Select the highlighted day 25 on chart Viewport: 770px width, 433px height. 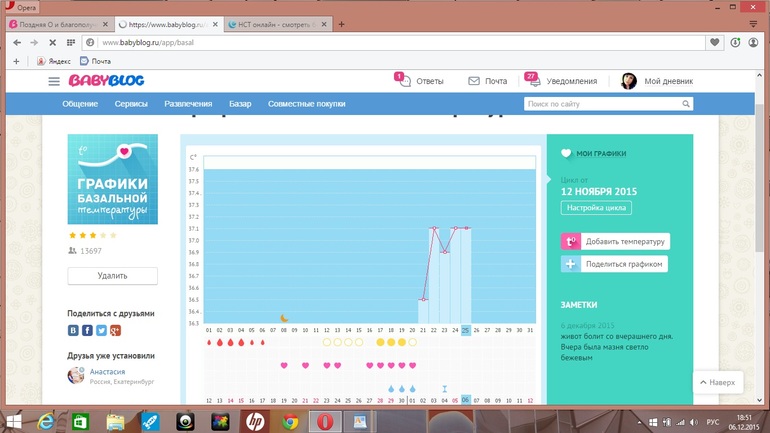click(466, 330)
